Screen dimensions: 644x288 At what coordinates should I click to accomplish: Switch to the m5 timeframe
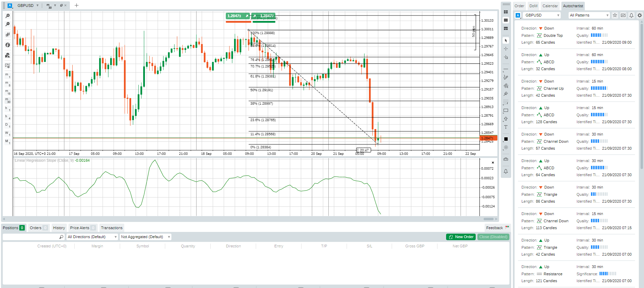8,84
